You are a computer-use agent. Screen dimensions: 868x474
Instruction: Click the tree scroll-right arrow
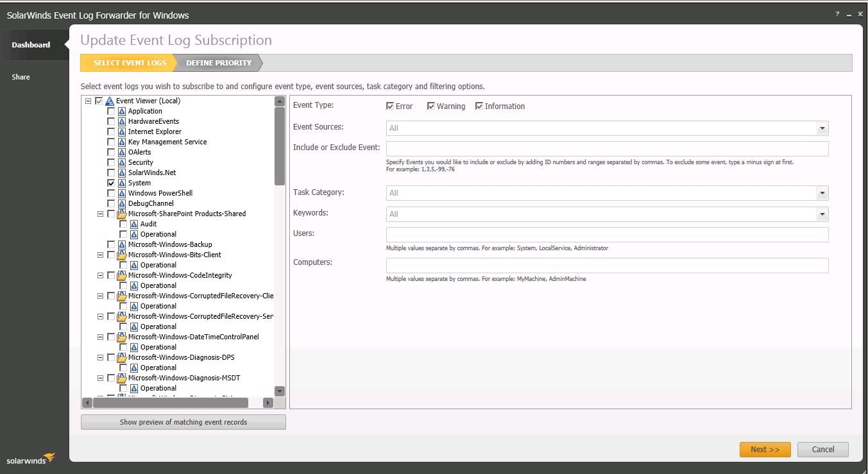click(x=268, y=403)
